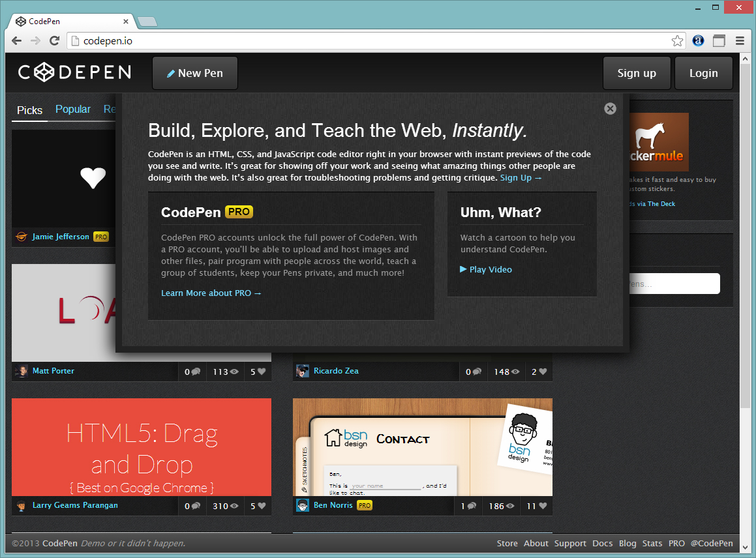Click Jamie Jefferson's avatar icon
This screenshot has width=756, height=558.
(x=22, y=237)
